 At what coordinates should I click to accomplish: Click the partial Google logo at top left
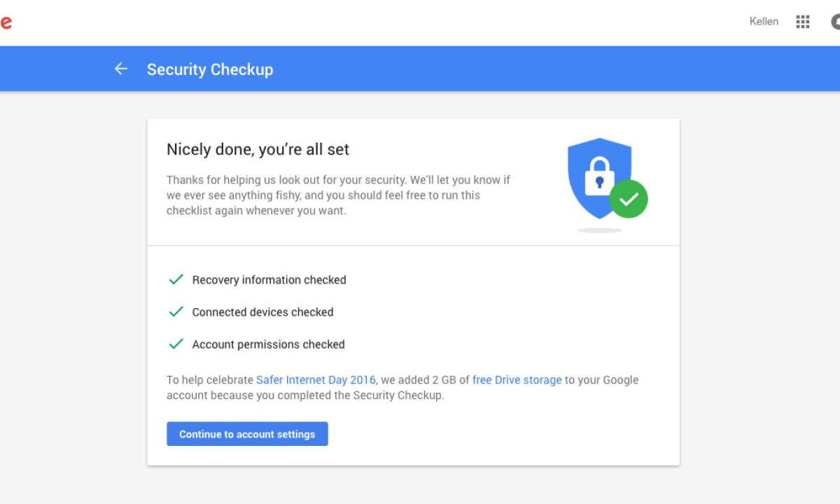6,22
